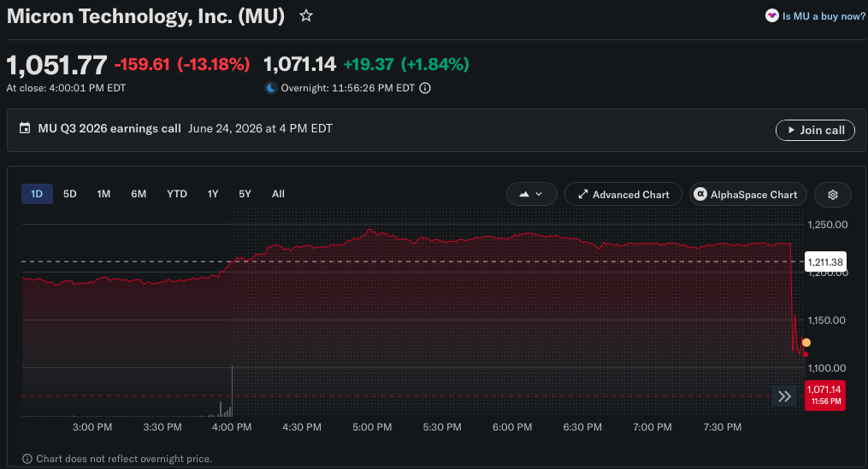Click the red last-price dot on chart
This screenshot has height=469, width=868.
tap(806, 355)
